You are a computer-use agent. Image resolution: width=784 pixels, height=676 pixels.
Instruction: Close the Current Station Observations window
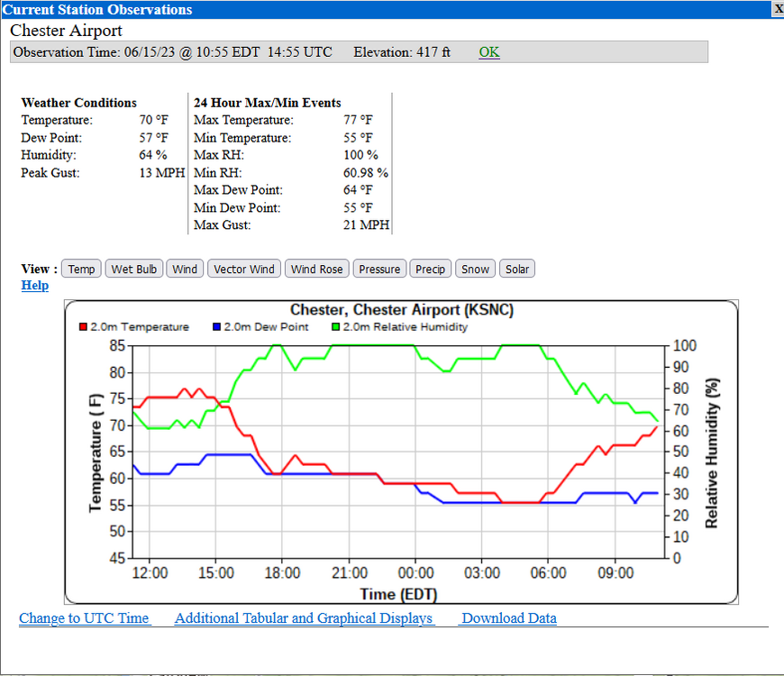click(x=779, y=9)
